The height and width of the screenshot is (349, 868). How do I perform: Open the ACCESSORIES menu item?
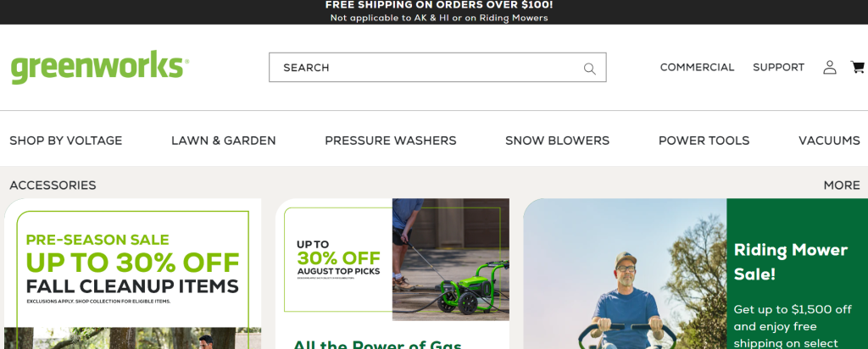[53, 186]
